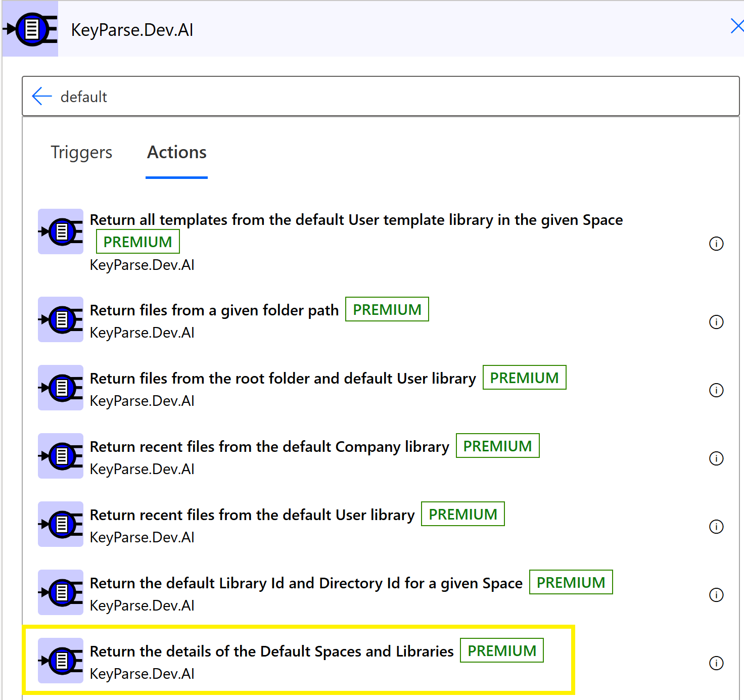Screen dimensions: 744x700
Task: Click PREMIUM badge under 'Return all templates' action
Action: point(138,242)
